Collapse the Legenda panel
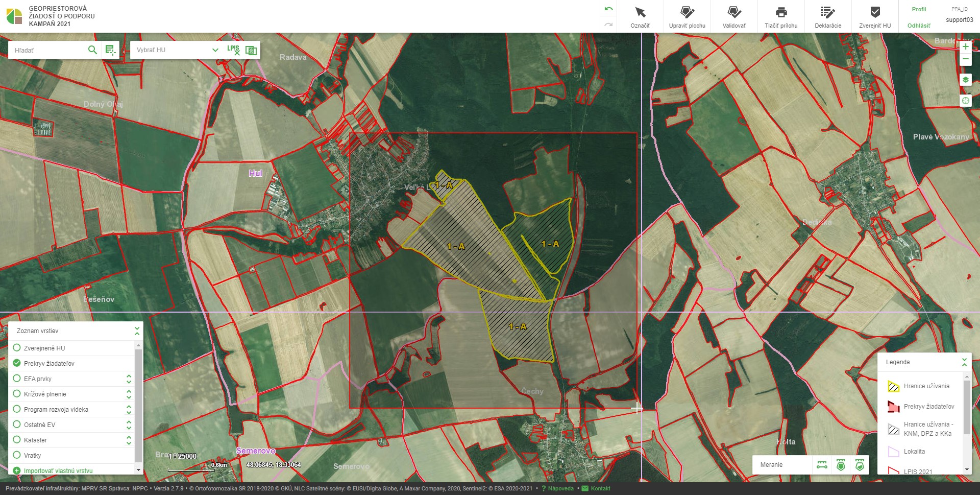This screenshot has width=980, height=495. (964, 362)
